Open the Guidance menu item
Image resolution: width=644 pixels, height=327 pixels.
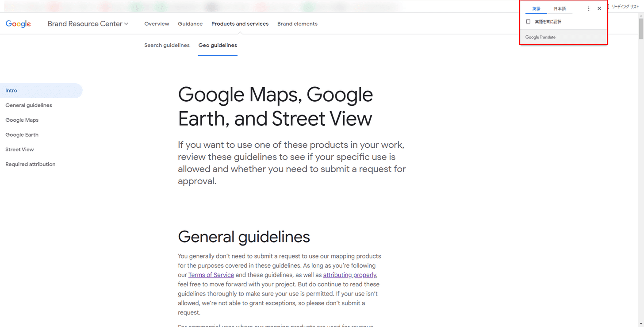coord(190,24)
